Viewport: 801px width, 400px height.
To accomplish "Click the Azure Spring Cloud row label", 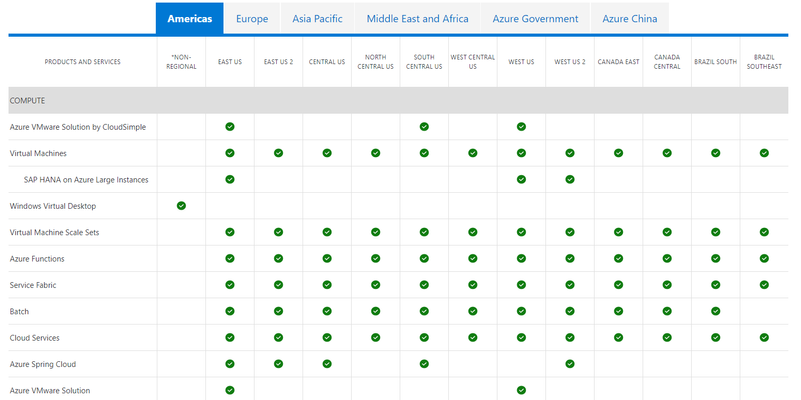I will point(42,364).
